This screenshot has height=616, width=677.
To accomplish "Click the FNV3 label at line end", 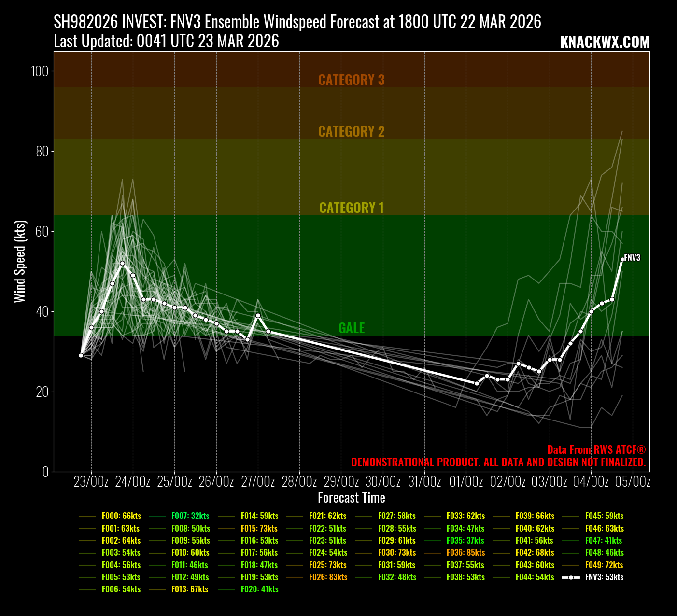I will click(x=632, y=258).
